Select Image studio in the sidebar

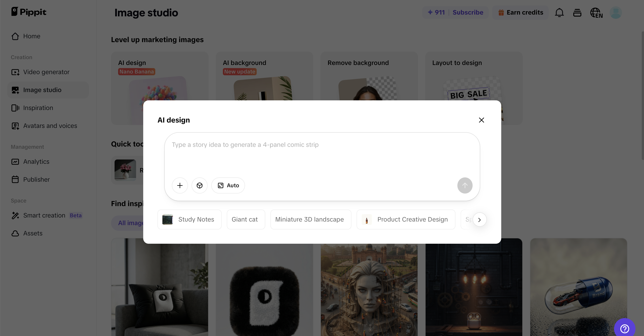(48, 90)
